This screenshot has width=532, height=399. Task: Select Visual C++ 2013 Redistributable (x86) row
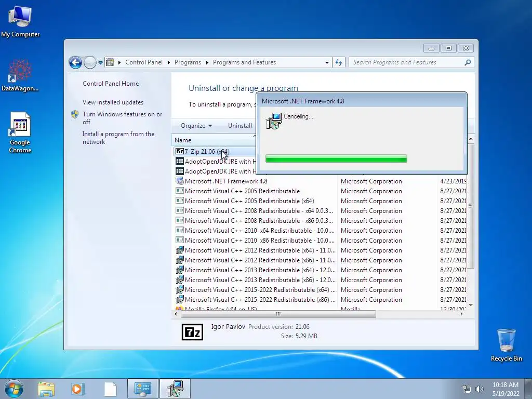coord(255,280)
